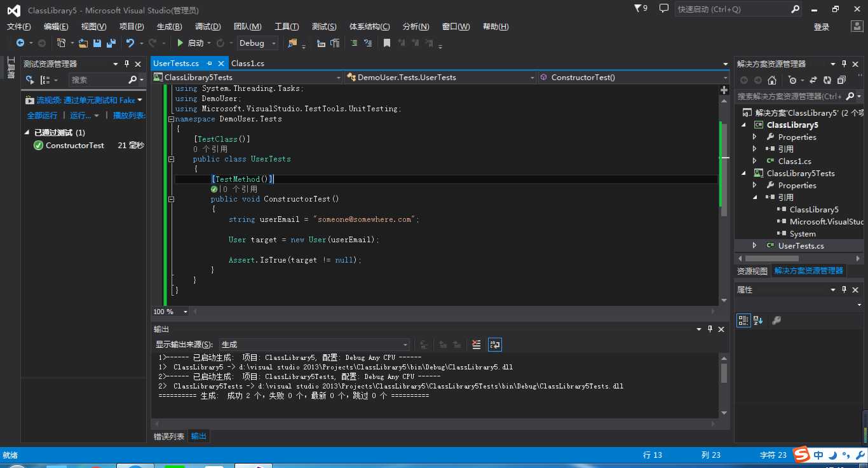Image resolution: width=868 pixels, height=468 pixels.
Task: Toggle bookmark with the bookmark icon
Action: (386, 43)
